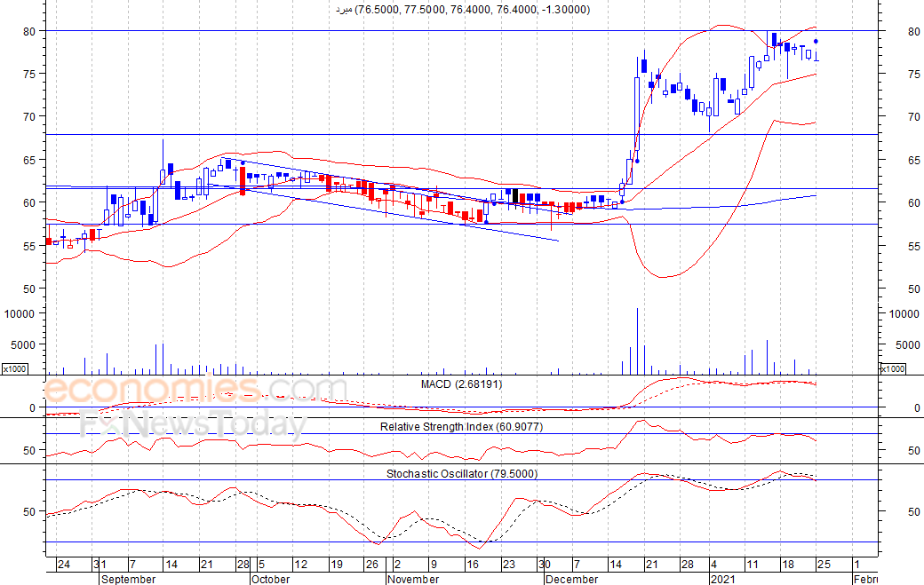The height and width of the screenshot is (585, 924).
Task: Click the date label 18 on time axis
Action: pyautogui.click(x=788, y=565)
